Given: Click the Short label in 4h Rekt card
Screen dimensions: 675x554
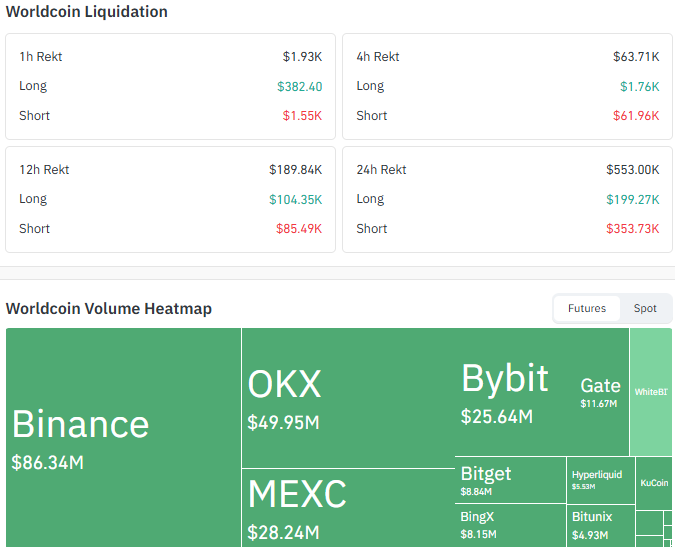Looking at the screenshot, I should click(x=372, y=115).
